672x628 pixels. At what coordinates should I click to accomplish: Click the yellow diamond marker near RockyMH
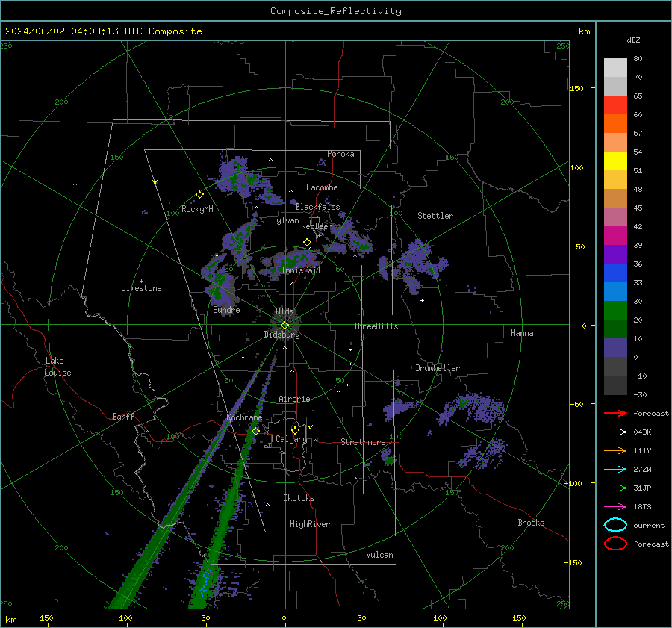pyautogui.click(x=199, y=195)
